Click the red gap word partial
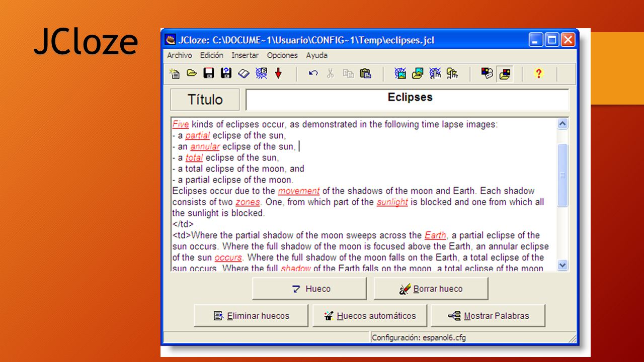The image size is (644, 362). 198,135
